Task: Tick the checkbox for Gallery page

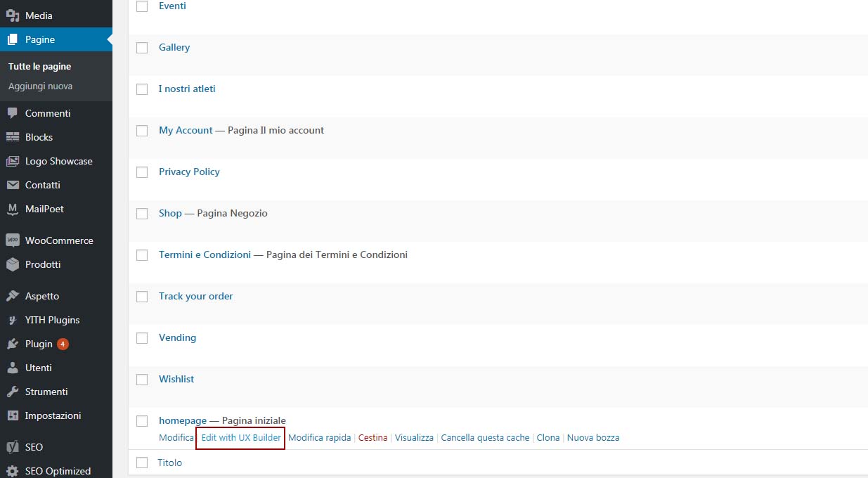Action: [142, 48]
